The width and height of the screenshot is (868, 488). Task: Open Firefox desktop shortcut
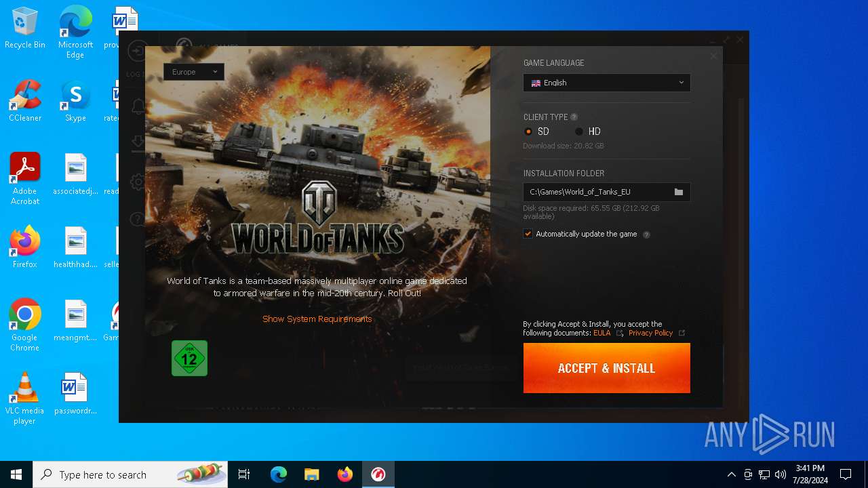(x=25, y=247)
